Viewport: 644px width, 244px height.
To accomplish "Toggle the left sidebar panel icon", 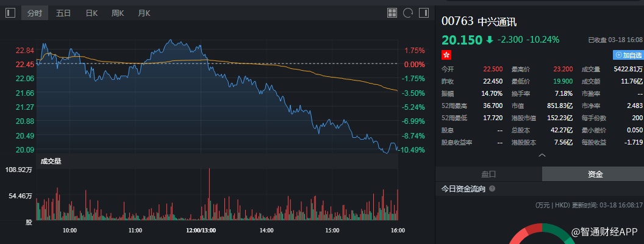I will click(10, 13).
